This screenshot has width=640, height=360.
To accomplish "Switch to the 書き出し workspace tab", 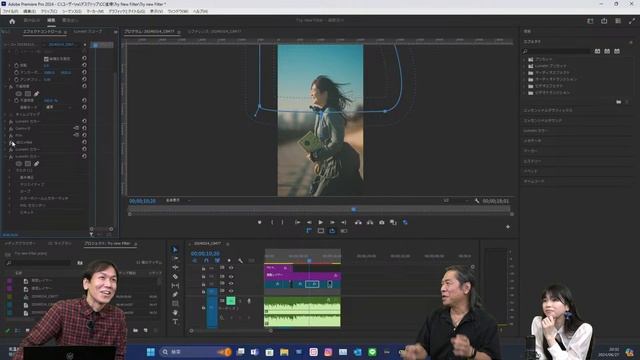I will [x=70, y=20].
